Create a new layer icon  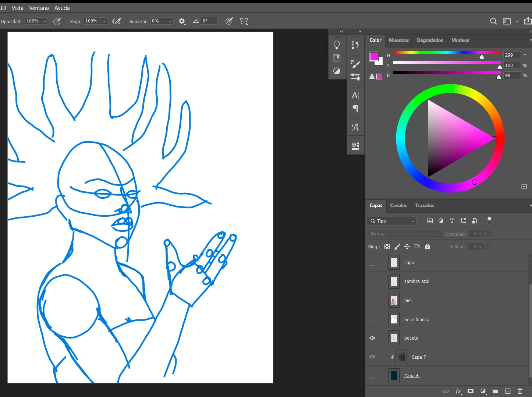(x=508, y=391)
